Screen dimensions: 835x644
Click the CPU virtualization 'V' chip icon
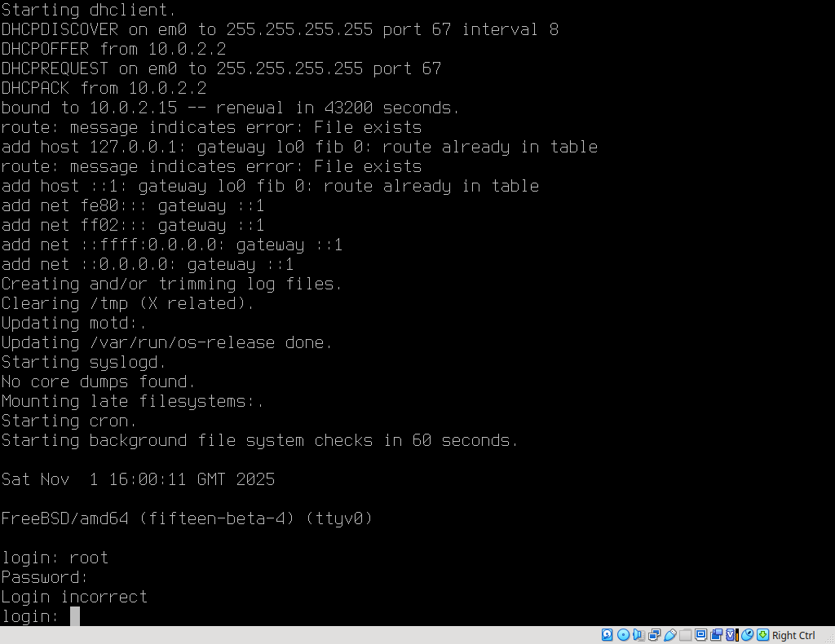pos(731,635)
